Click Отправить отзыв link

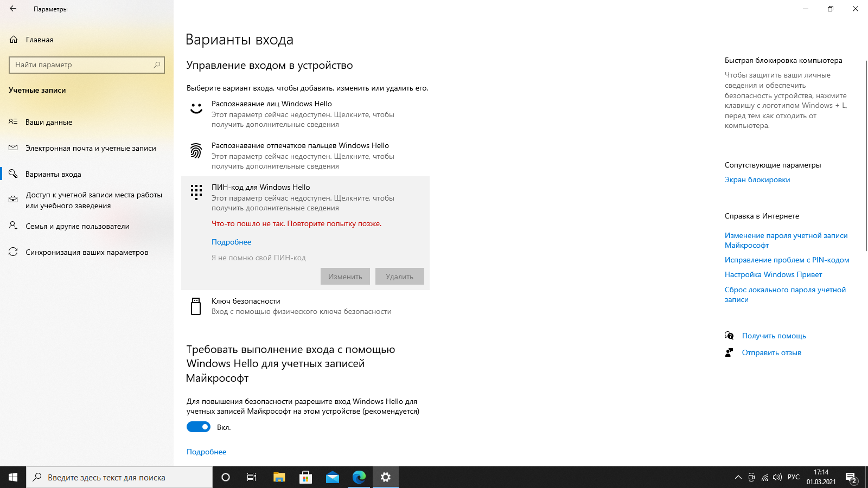click(771, 352)
